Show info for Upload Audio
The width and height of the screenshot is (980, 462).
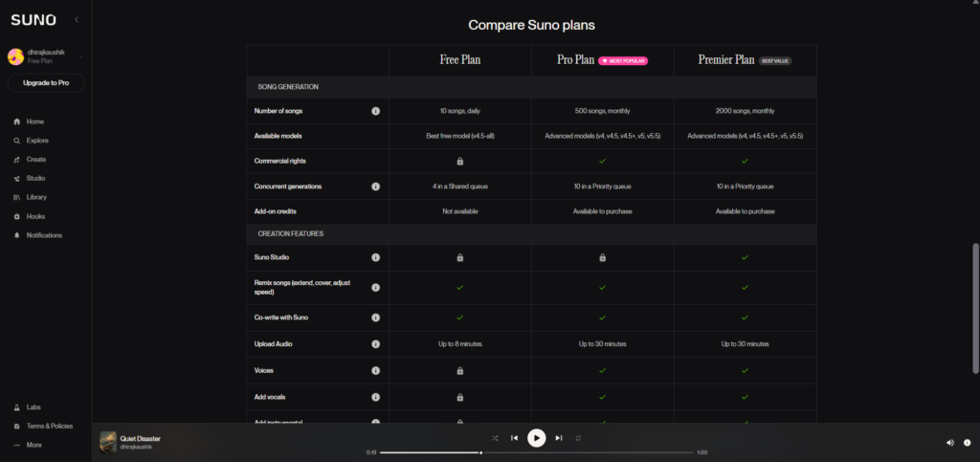(375, 344)
